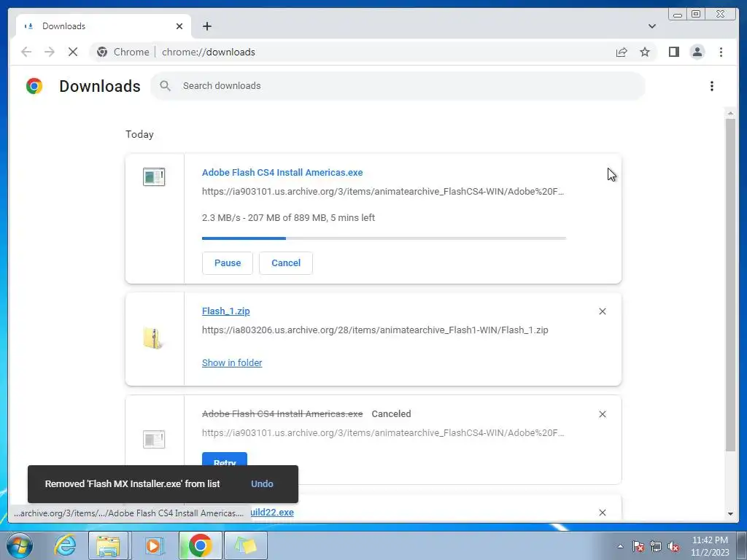This screenshot has height=560, width=747.
Task: Click the download progress bar
Action: point(384,238)
